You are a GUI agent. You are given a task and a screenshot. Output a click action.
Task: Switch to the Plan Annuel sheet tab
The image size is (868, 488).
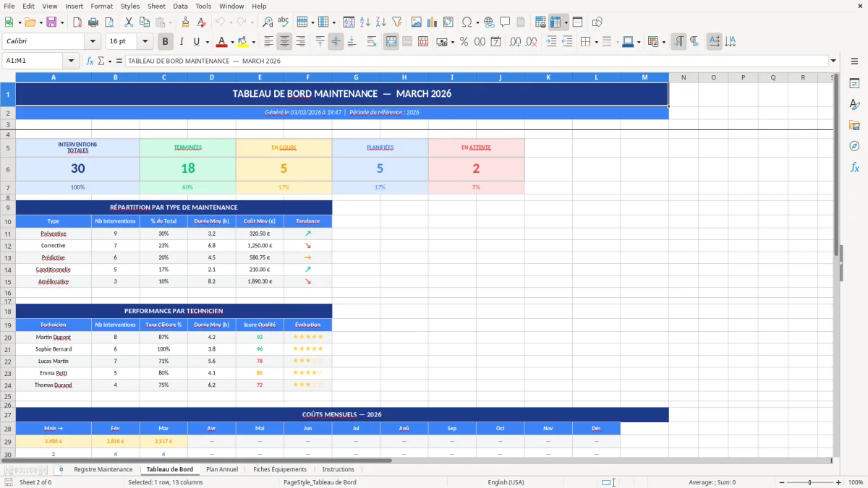[222, 468]
